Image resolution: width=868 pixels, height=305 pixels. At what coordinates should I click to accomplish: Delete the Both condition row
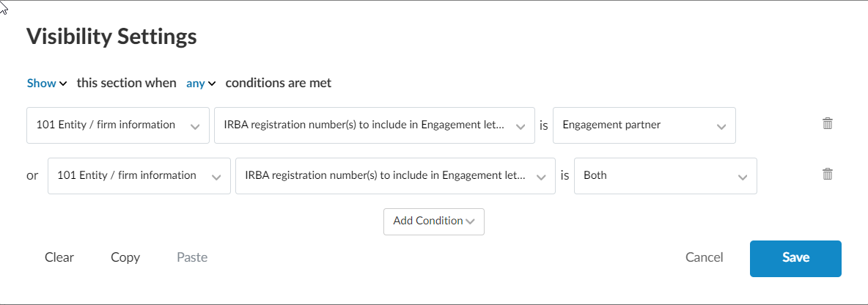tap(828, 174)
